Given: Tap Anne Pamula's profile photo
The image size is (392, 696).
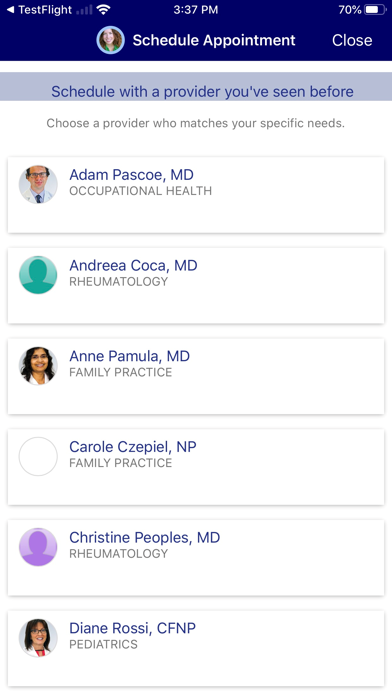Looking at the screenshot, I should click(38, 366).
